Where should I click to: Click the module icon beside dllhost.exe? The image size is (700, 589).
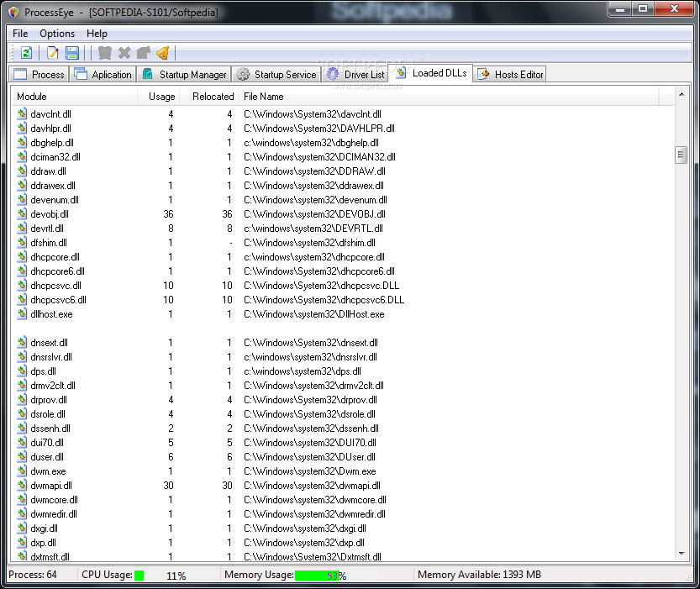(22, 313)
